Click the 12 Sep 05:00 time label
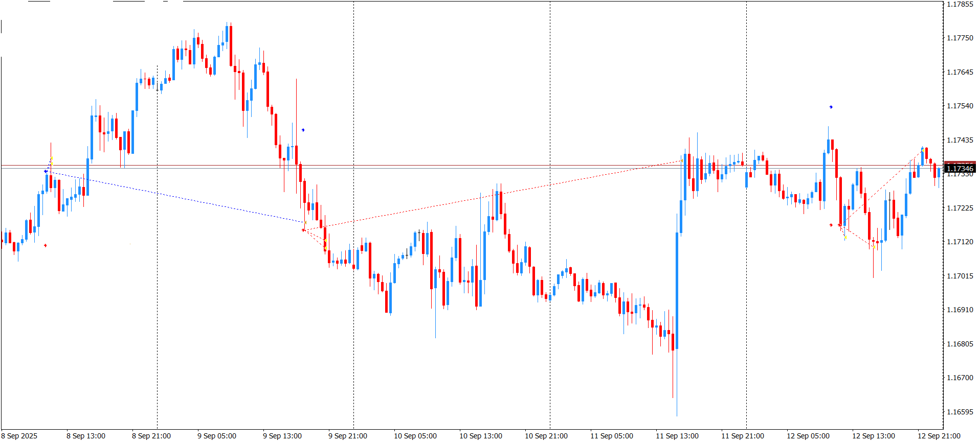This screenshot has width=980, height=443. pyautogui.click(x=808, y=436)
